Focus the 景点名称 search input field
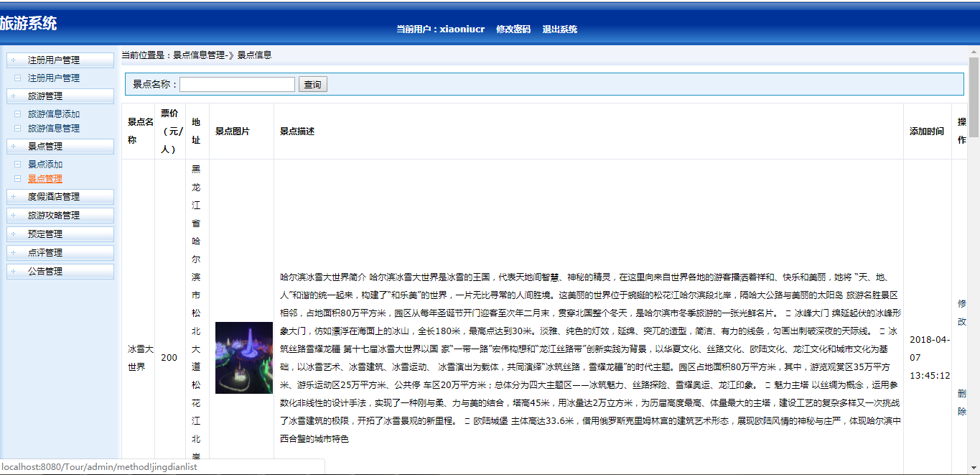The image size is (980, 475). point(237,85)
